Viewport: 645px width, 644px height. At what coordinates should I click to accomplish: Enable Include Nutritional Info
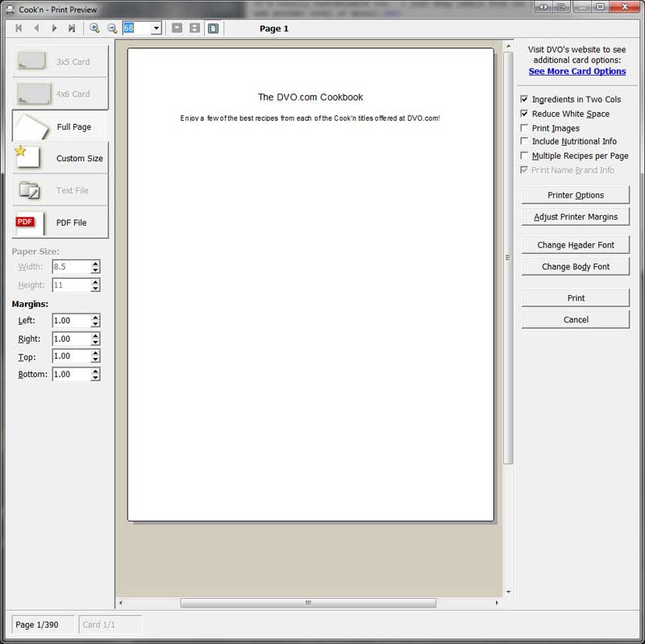(524, 141)
